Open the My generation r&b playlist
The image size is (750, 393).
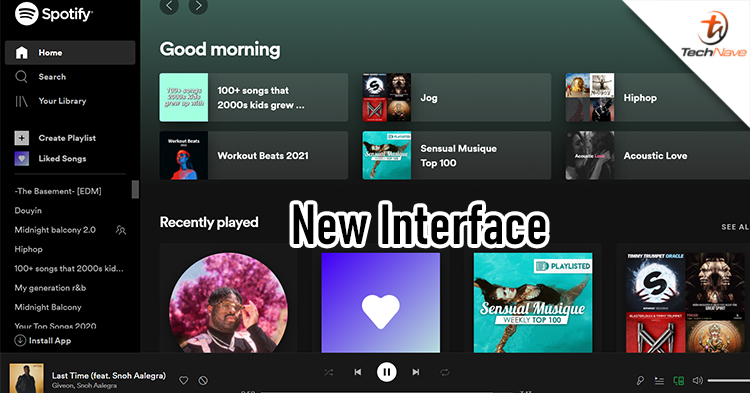[x=50, y=288]
